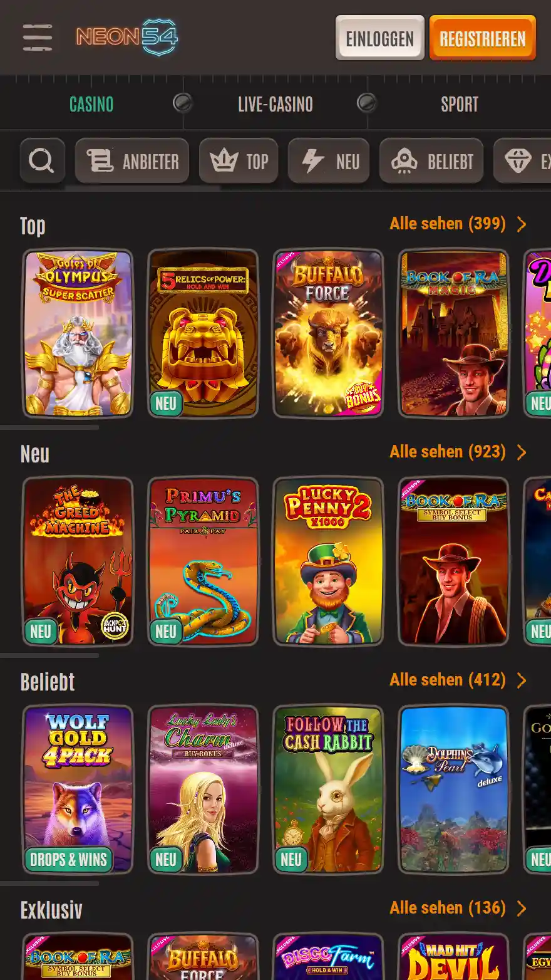Screen dimensions: 551x980
Task: Expand Beliebt section arrow chevron
Action: tap(522, 680)
